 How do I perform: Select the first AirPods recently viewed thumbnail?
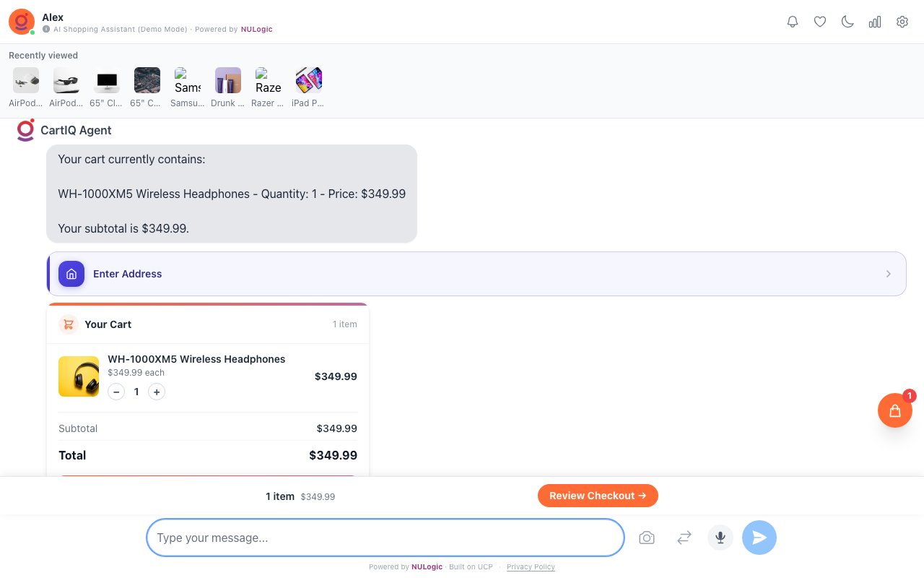click(x=26, y=80)
